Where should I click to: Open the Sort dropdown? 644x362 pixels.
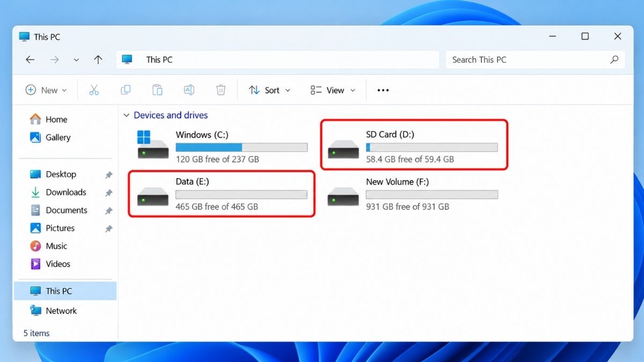coord(269,90)
